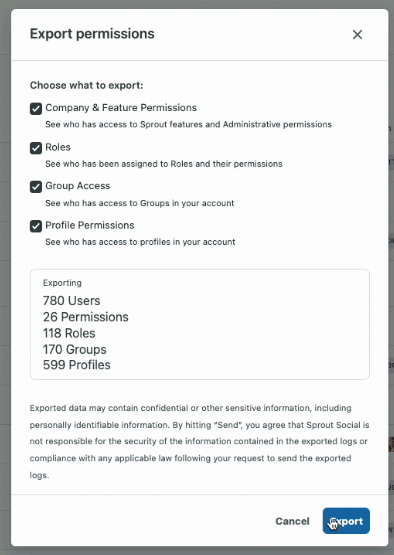This screenshot has height=555, width=394.
Task: Cancel the permissions export
Action: 292,521
